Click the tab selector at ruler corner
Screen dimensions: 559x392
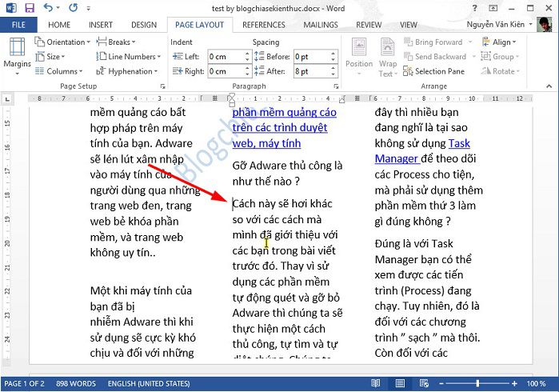7,99
